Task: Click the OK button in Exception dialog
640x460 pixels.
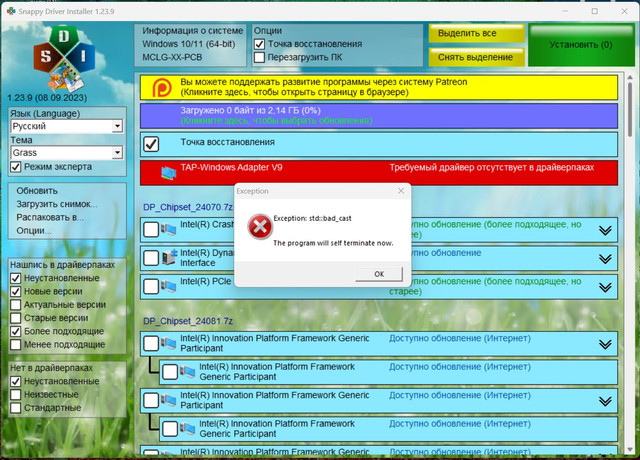Action: tap(379, 274)
